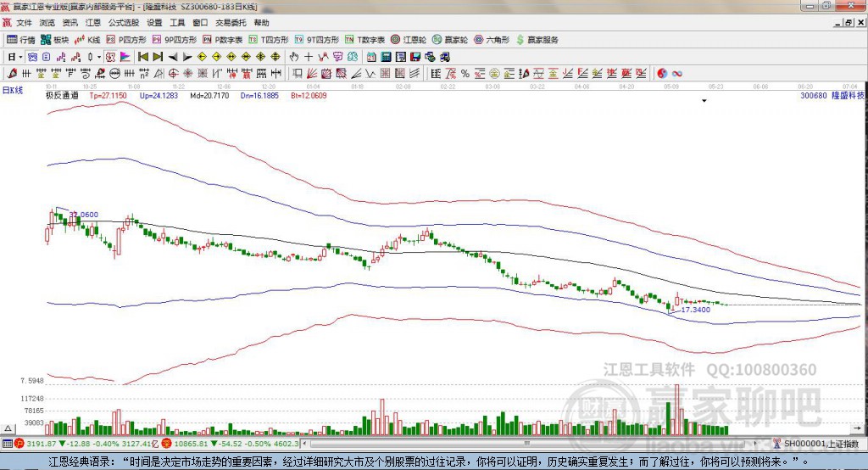Open the P数字表 tool
868x470 pixels.
click(x=223, y=40)
